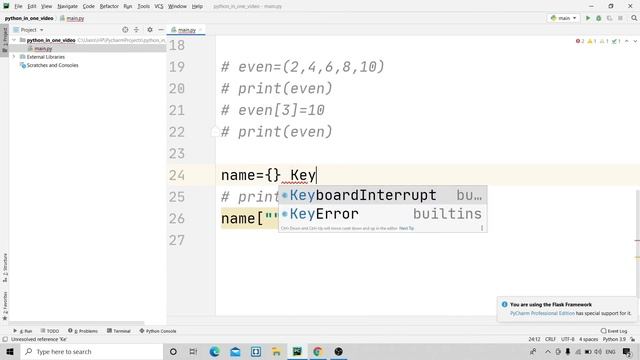640x360 pixels.
Task: Go to previous highlighted error arrow
Action: tap(627, 41)
